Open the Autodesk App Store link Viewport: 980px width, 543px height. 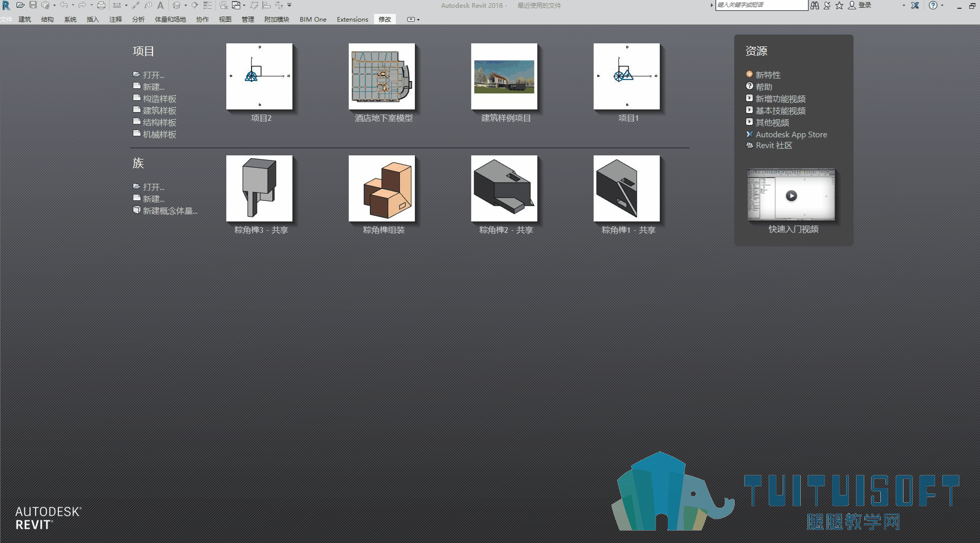point(791,134)
